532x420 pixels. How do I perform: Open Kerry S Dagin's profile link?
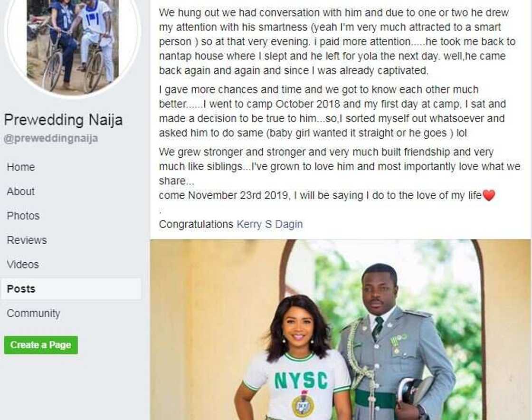(269, 224)
